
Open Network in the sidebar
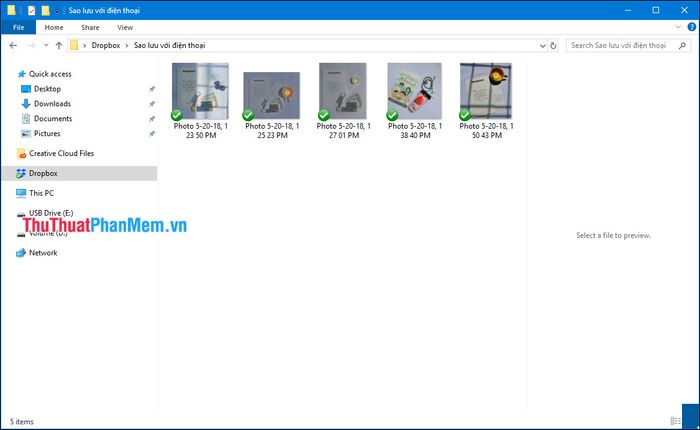point(43,253)
